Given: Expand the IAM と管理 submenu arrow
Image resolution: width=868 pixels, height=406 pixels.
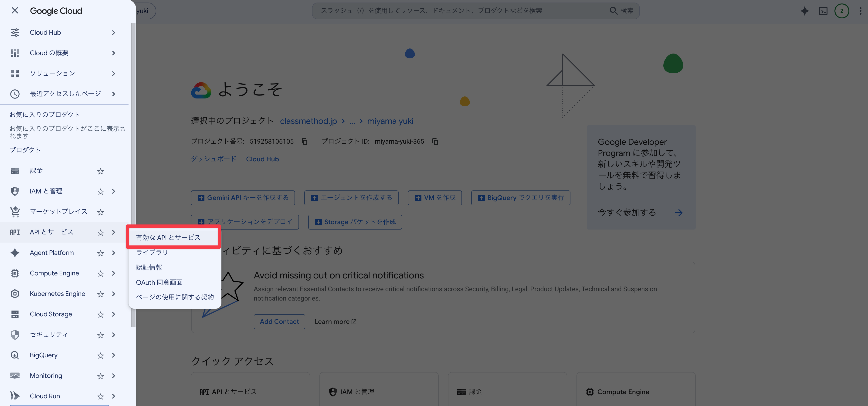Looking at the screenshot, I should point(114,191).
